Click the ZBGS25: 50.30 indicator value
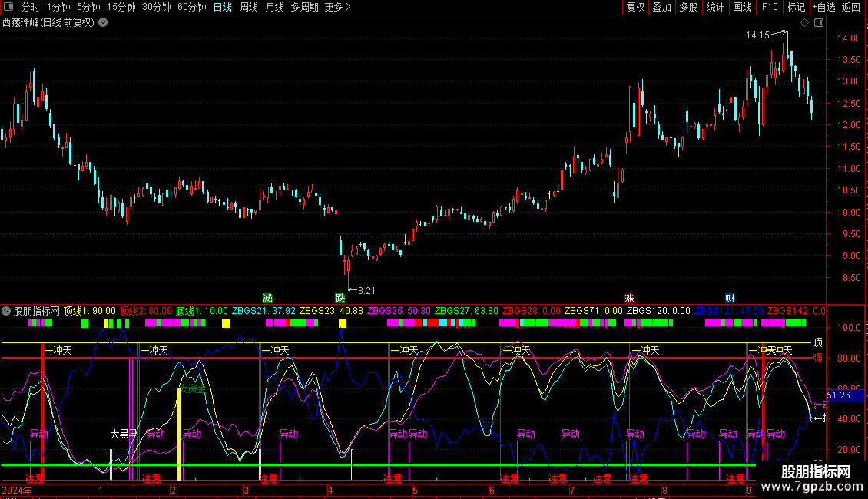The width and height of the screenshot is (868, 499). (399, 311)
